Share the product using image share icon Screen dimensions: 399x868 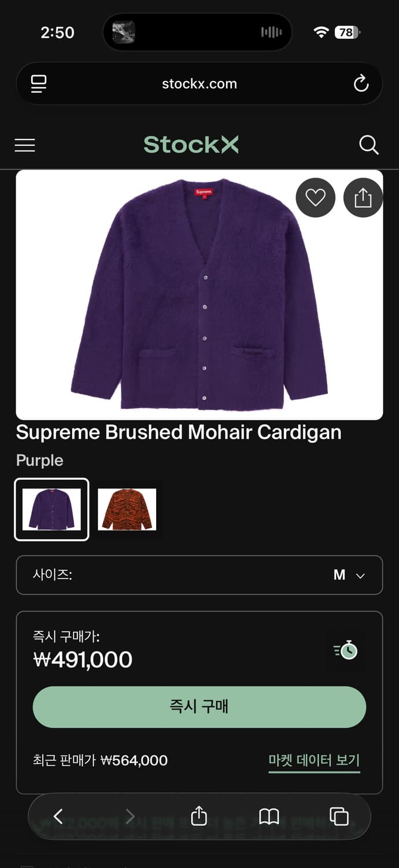363,198
